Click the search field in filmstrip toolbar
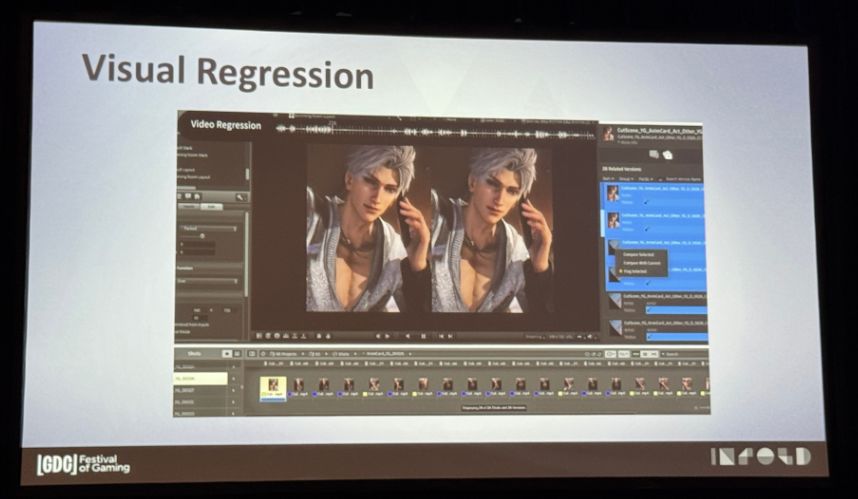This screenshot has width=858, height=499. click(x=681, y=354)
